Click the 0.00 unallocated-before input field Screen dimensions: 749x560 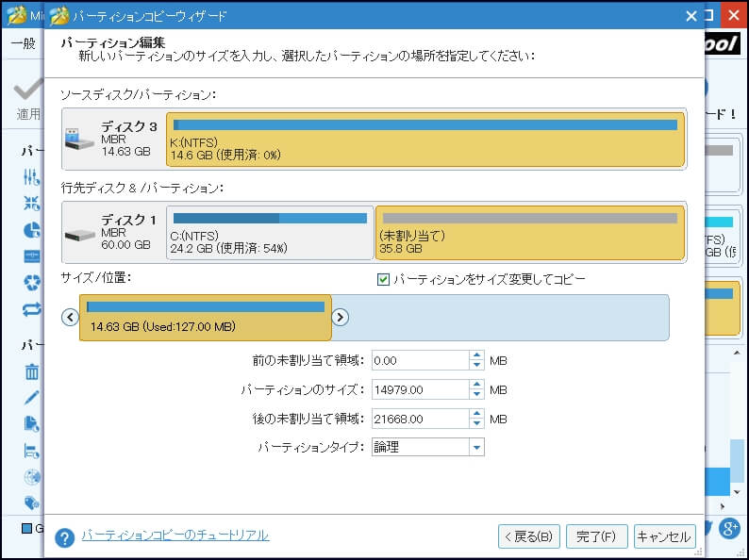[421, 360]
